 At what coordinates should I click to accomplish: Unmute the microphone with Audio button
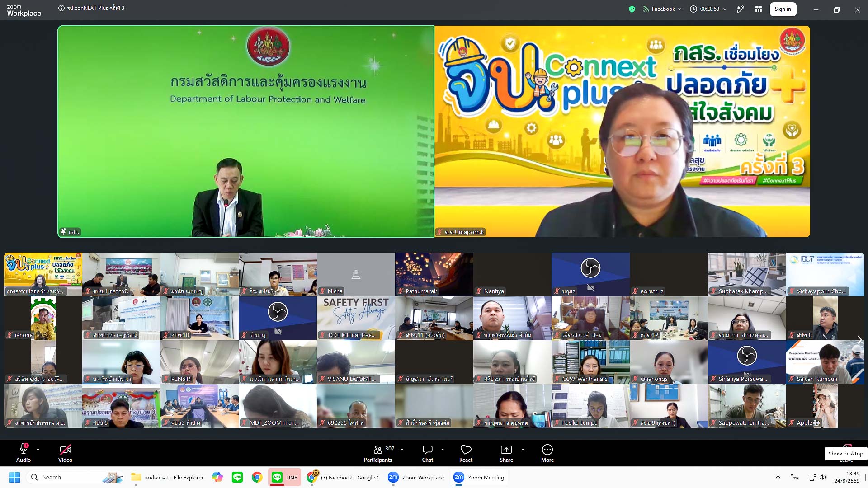[24, 454]
